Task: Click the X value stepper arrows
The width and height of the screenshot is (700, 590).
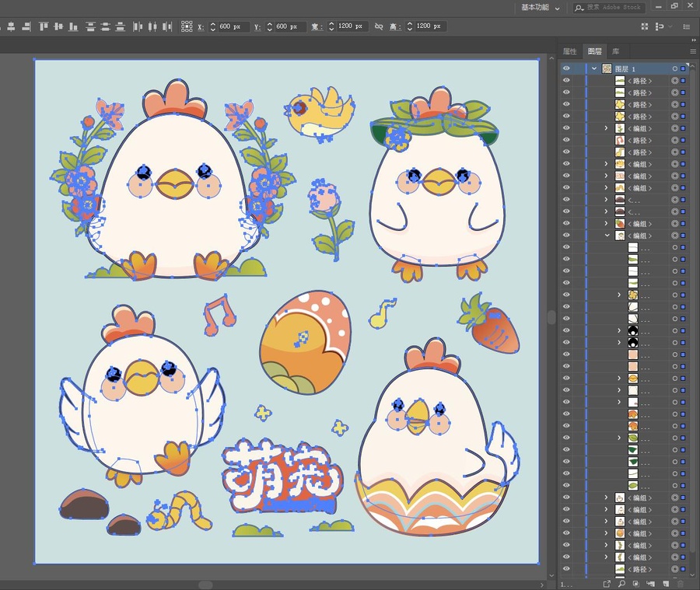Action: click(213, 26)
